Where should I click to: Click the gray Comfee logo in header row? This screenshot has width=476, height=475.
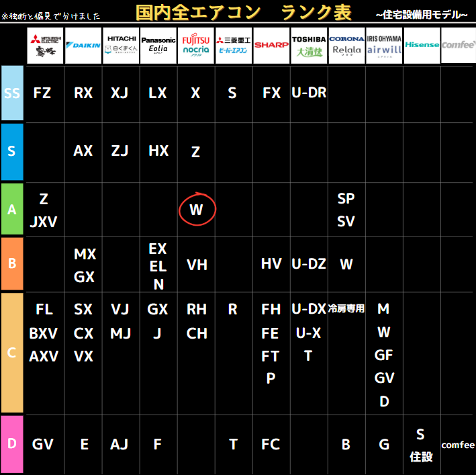click(x=459, y=46)
